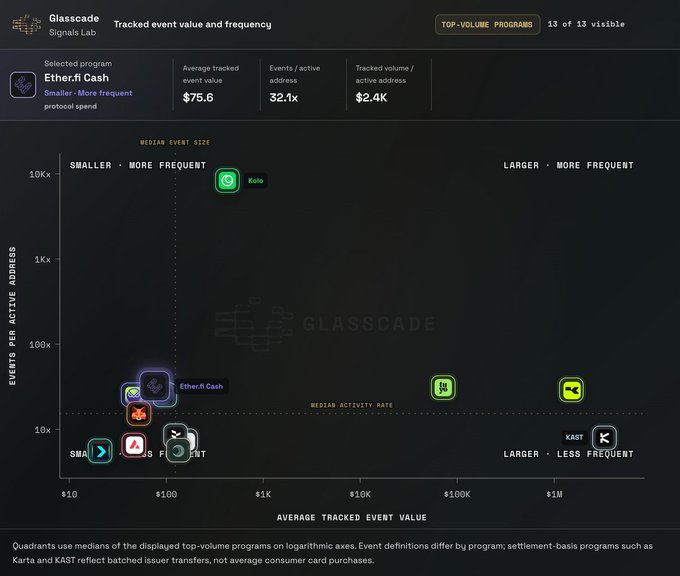
Task: Click the MetaMask fox marker
Action: click(x=139, y=414)
